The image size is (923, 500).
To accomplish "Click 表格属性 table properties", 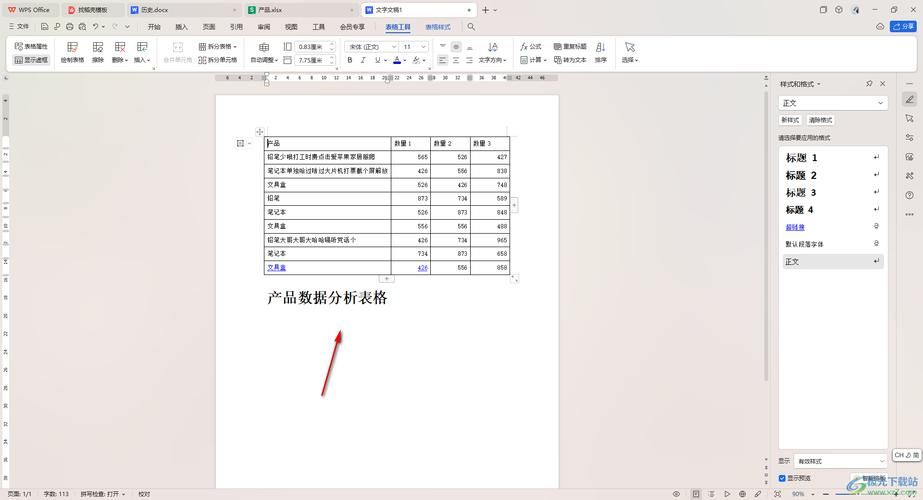I will (x=31, y=46).
